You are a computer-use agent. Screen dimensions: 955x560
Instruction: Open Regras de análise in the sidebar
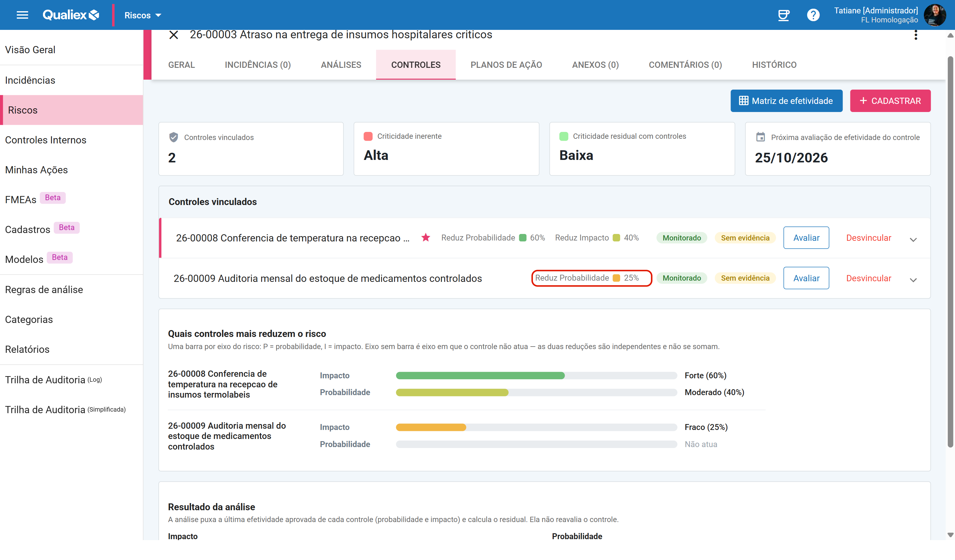pos(71,289)
